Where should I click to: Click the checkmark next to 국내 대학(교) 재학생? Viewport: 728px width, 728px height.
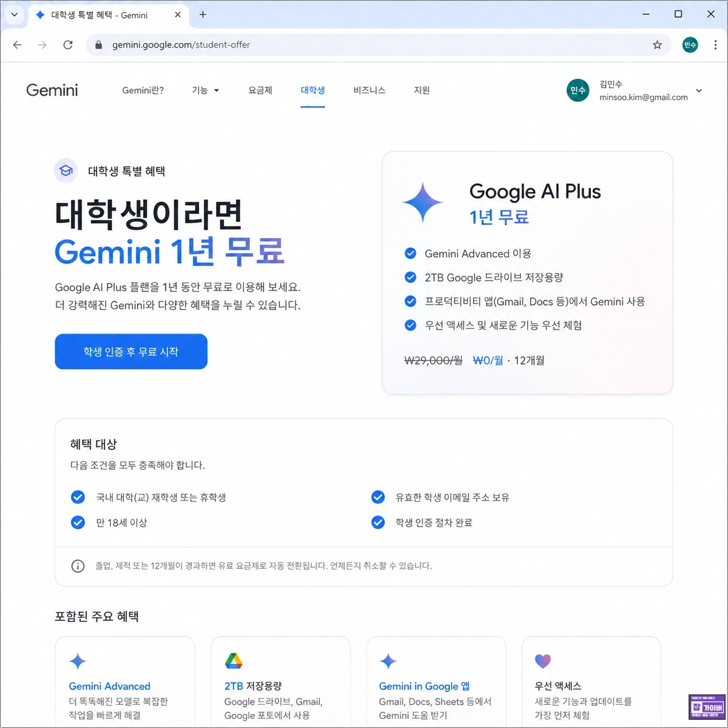[x=78, y=497]
